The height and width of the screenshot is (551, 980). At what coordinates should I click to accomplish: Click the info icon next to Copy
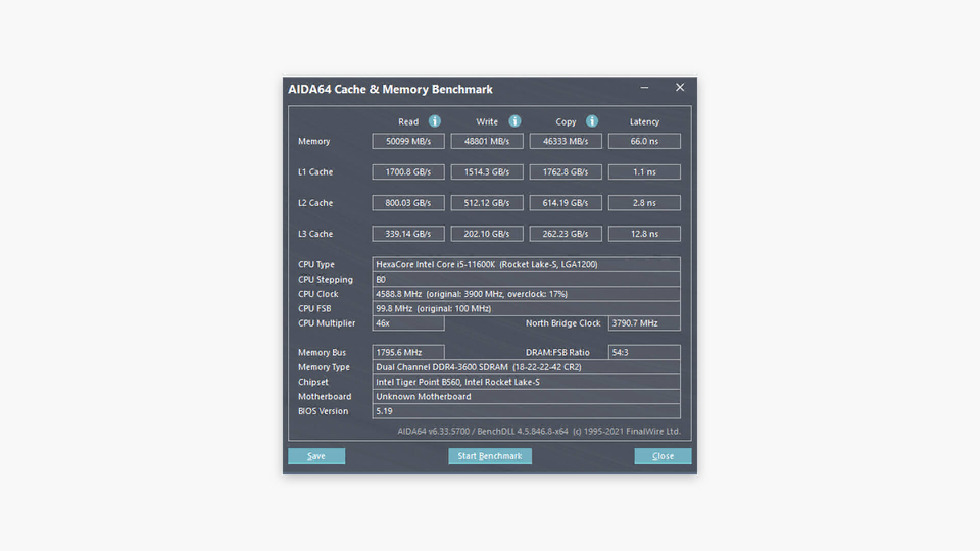pyautogui.click(x=592, y=121)
